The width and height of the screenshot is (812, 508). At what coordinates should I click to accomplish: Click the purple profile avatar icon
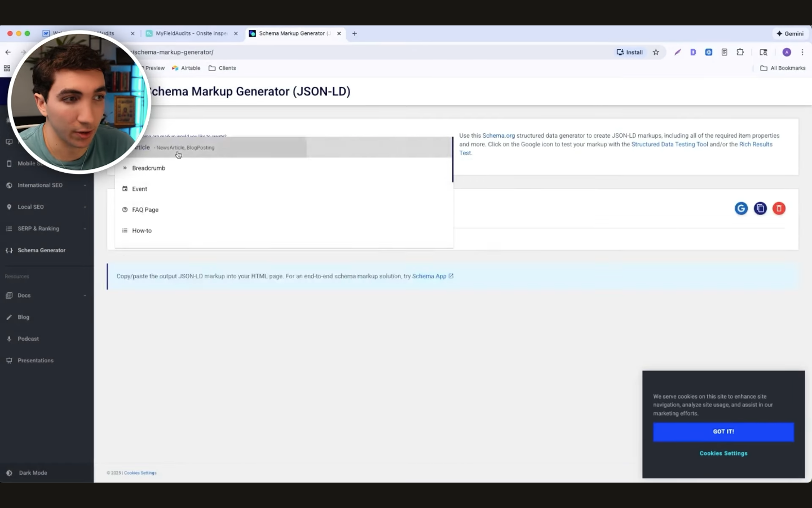[787, 52]
